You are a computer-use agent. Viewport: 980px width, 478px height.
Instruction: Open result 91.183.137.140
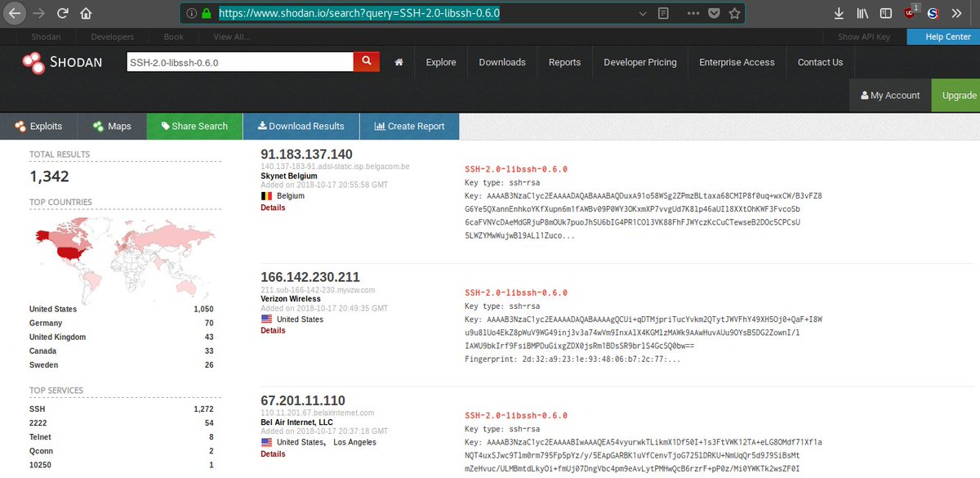pyautogui.click(x=306, y=154)
